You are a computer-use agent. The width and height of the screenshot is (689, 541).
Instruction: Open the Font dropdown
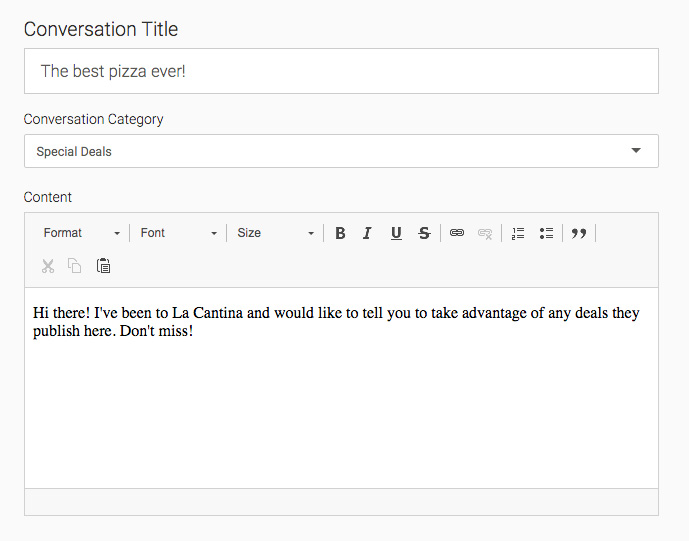(178, 233)
